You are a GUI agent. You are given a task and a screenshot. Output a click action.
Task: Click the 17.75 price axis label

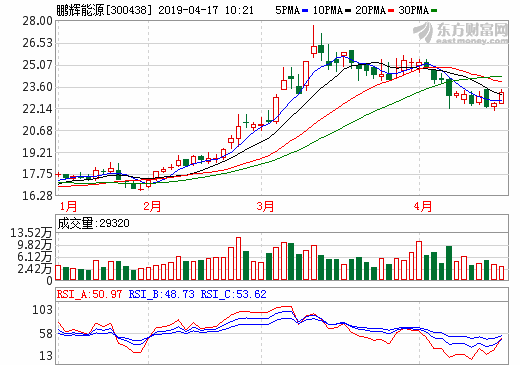37,174
